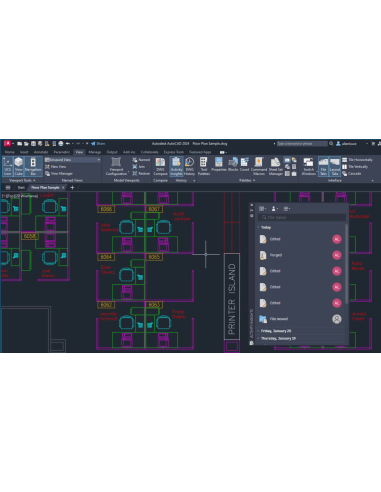Click the Autodesk App Store cart icon
381x492 pixels.
[x=373, y=144]
